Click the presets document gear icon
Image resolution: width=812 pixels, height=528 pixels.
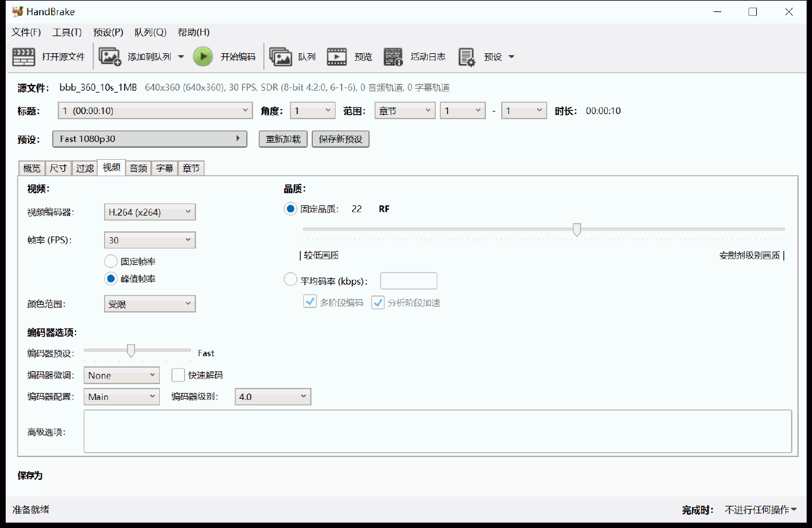pyautogui.click(x=466, y=57)
